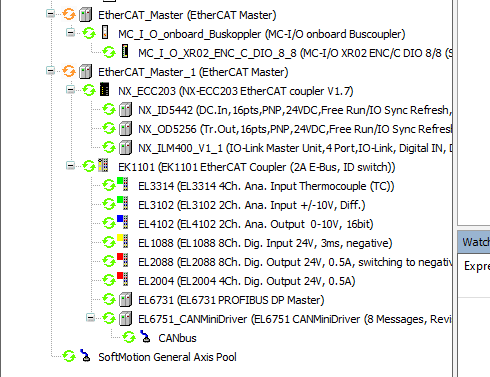Select EtherCAT_Master (EtherCAT Master) tree row
The image size is (490, 377).
(187, 15)
